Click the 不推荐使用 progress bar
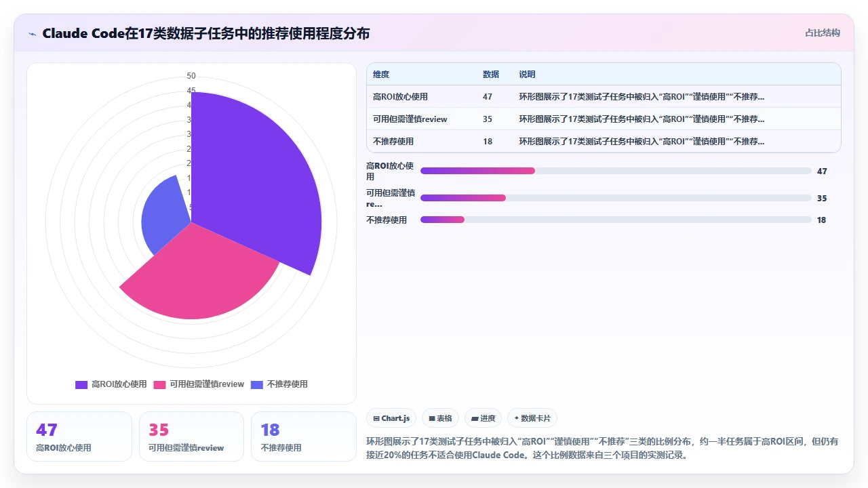Viewport: 868px width, 488px height. tap(616, 220)
